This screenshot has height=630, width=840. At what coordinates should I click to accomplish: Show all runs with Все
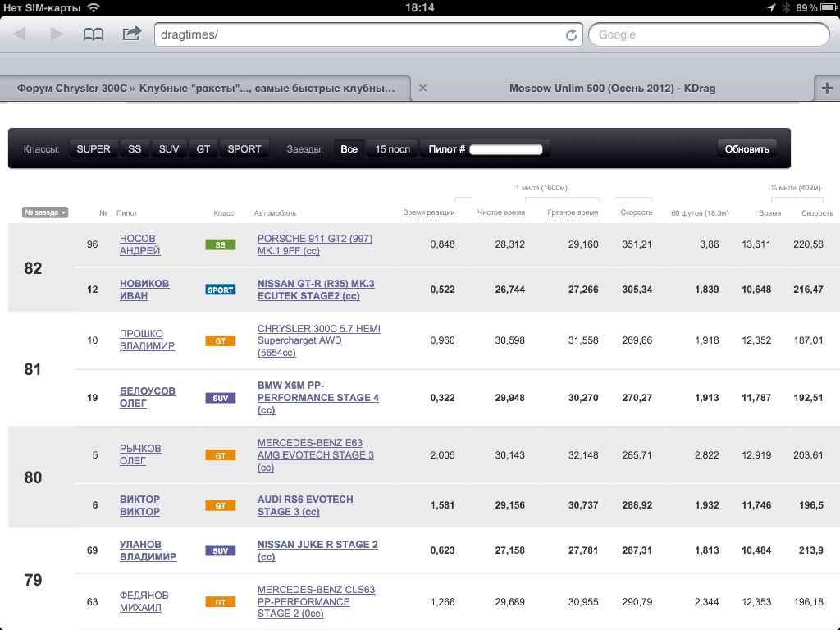pos(349,149)
